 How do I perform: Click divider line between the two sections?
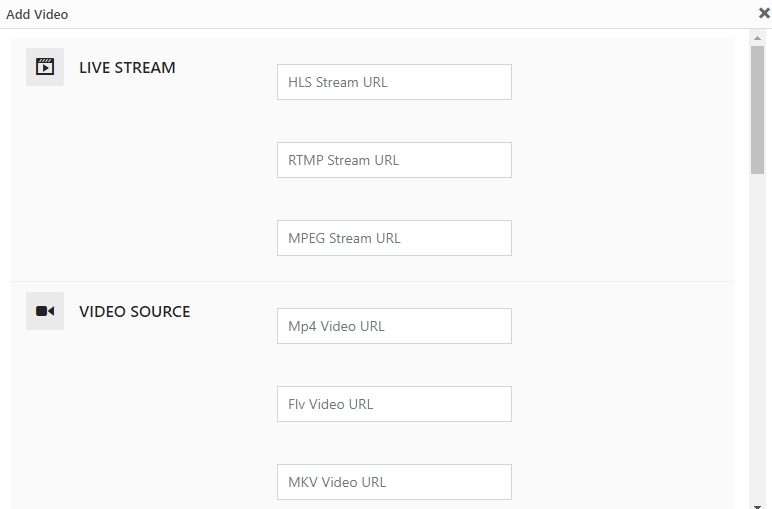point(372,282)
